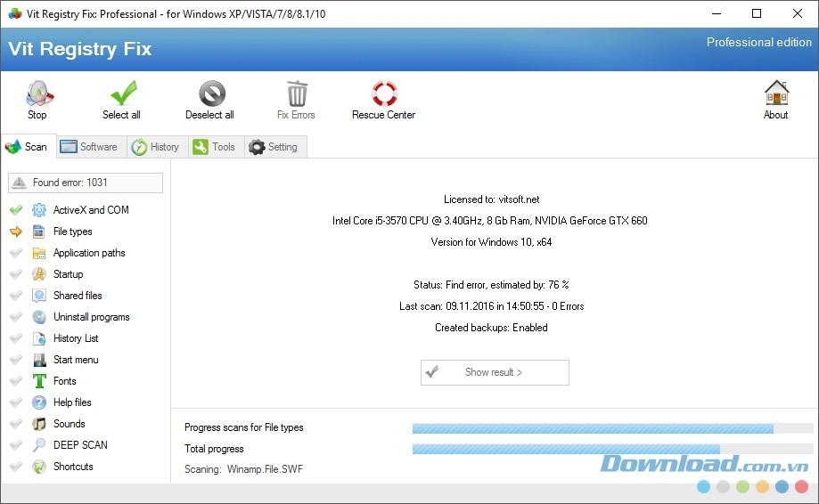The width and height of the screenshot is (819, 504).
Task: Click the Shortcuts category icon
Action: click(x=39, y=467)
